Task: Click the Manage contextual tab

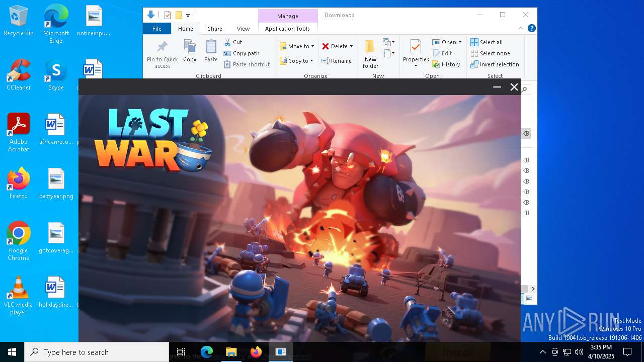Action: coord(288,16)
